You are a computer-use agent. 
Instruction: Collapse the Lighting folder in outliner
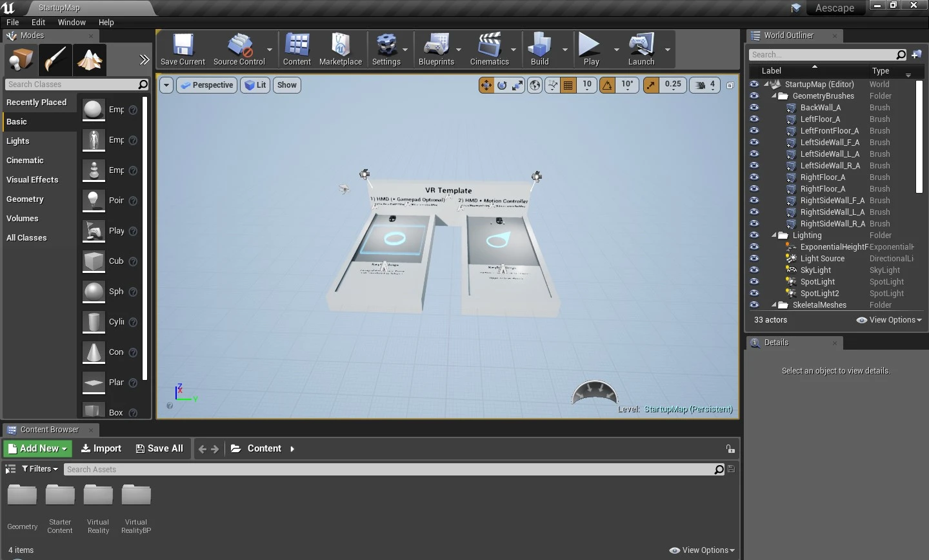pyautogui.click(x=774, y=235)
